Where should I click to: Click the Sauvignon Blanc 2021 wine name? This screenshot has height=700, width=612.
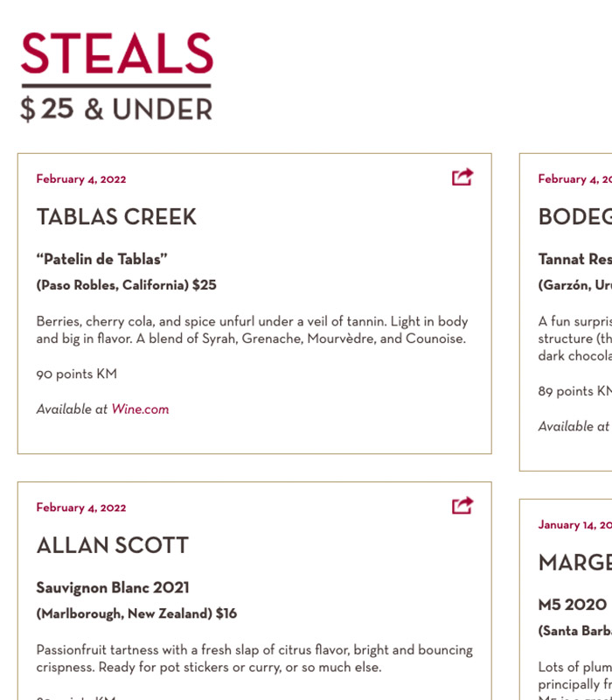click(113, 588)
